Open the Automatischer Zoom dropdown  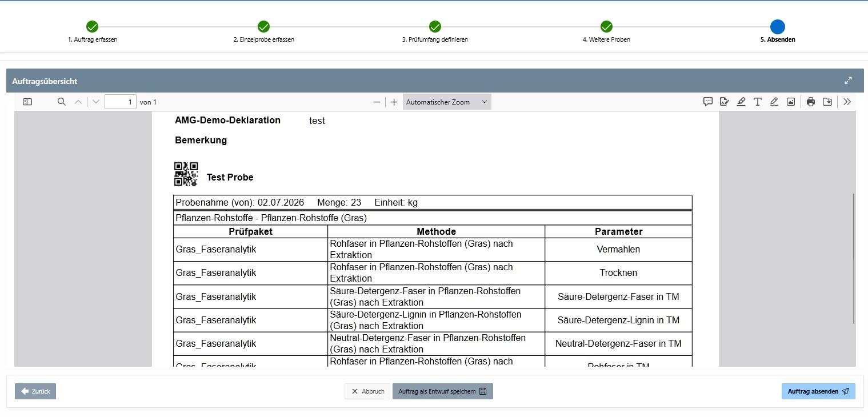tap(447, 102)
